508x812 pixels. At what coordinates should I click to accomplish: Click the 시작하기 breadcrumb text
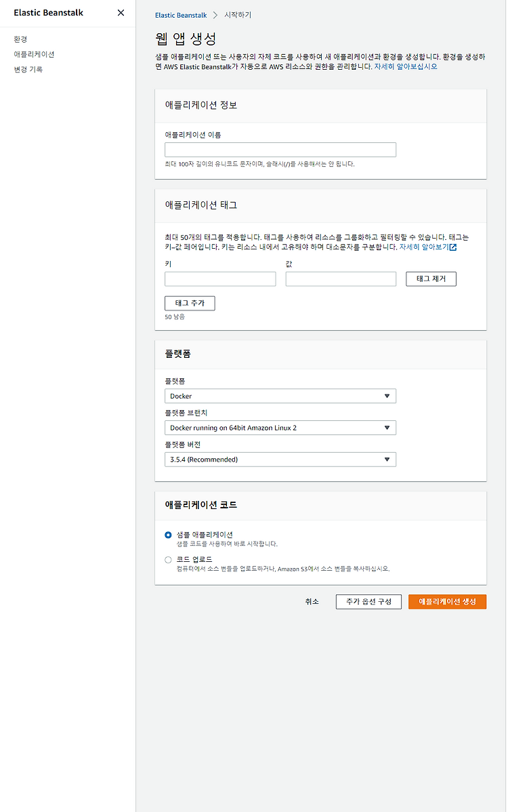[x=238, y=15]
